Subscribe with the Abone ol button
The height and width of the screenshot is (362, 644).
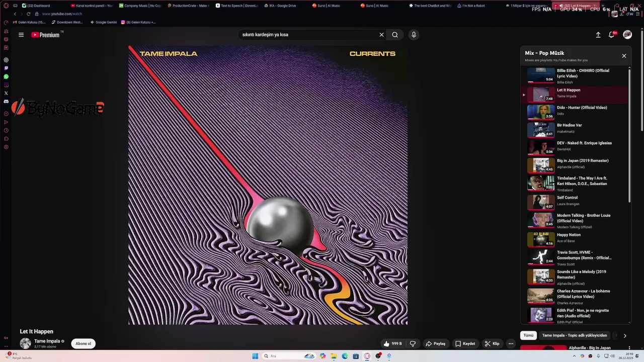tap(83, 343)
